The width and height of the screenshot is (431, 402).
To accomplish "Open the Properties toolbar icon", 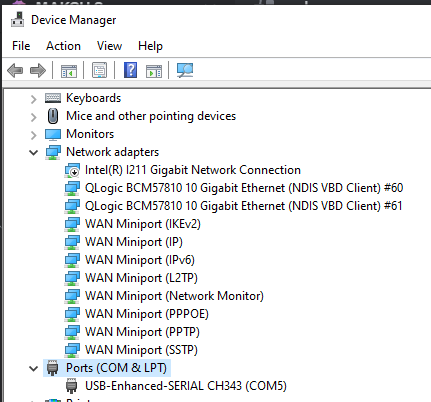I will pos(100,70).
